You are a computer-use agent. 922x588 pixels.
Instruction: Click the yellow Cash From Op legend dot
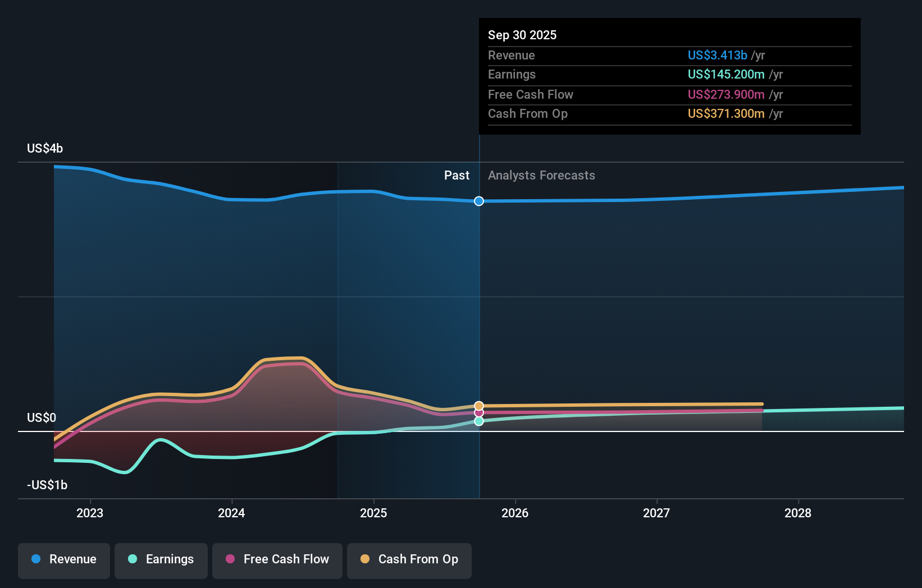coord(366,559)
